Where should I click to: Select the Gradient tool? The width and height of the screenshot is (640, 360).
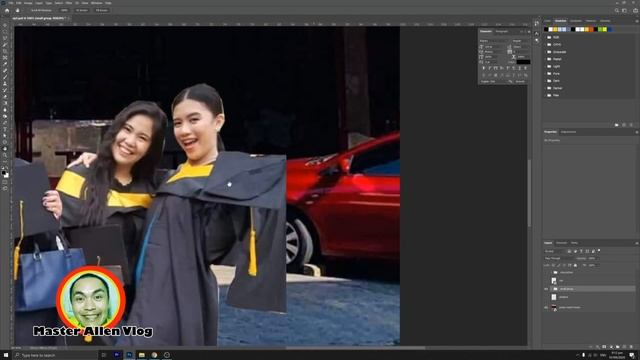5,103
